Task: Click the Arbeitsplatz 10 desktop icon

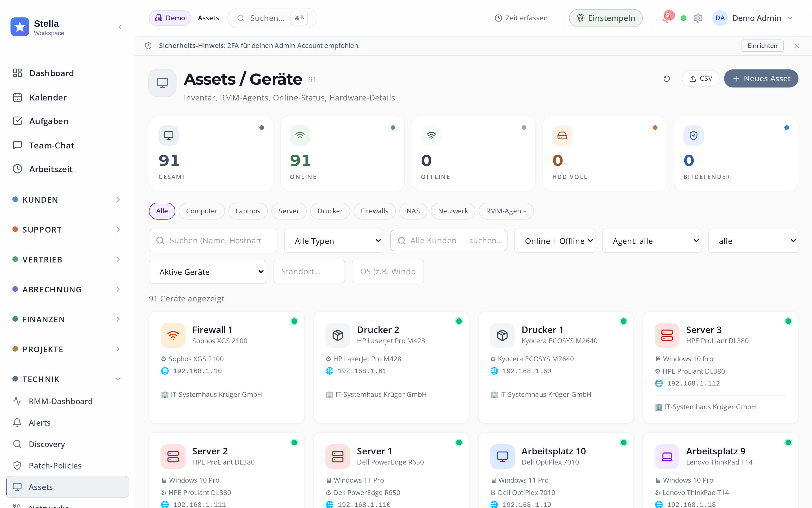Action: tap(502, 456)
